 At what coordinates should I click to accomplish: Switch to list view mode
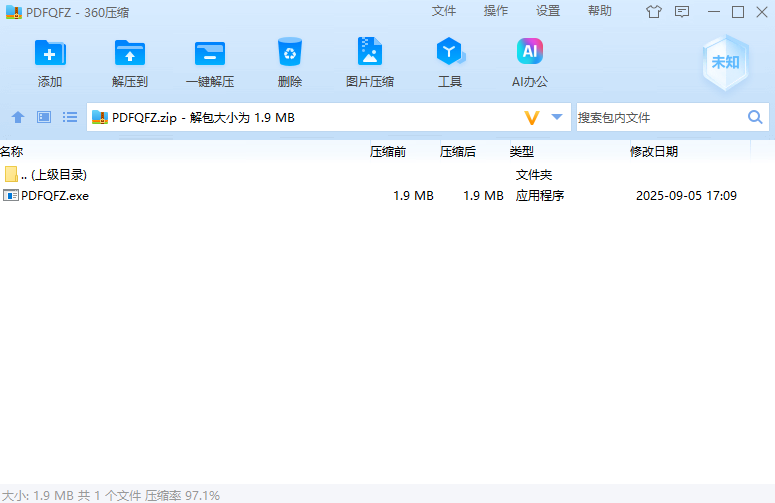70,117
